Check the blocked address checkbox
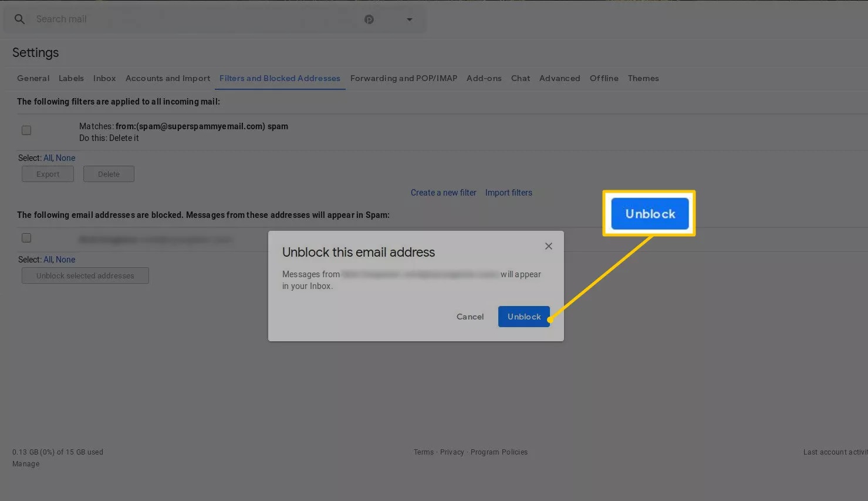This screenshot has width=868, height=501. tap(26, 238)
